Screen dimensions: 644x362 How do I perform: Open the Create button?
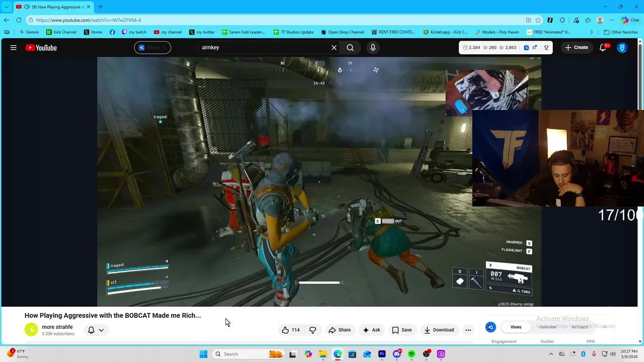click(576, 48)
